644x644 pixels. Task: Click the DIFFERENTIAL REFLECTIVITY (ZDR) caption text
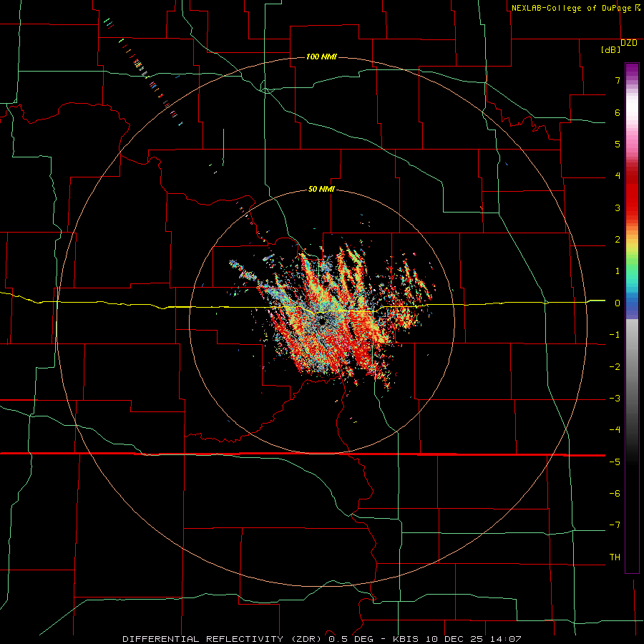click(x=223, y=639)
